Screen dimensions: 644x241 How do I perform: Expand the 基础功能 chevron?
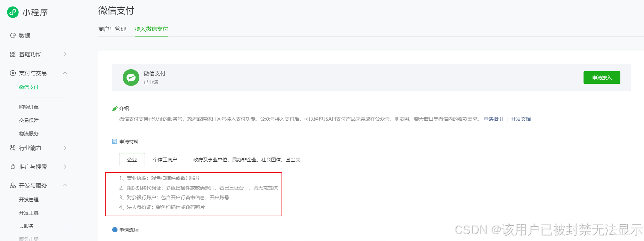tap(65, 54)
